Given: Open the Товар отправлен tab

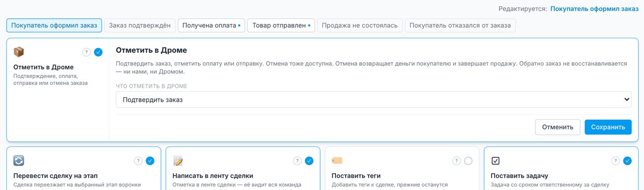Looking at the screenshot, I should click(281, 25).
